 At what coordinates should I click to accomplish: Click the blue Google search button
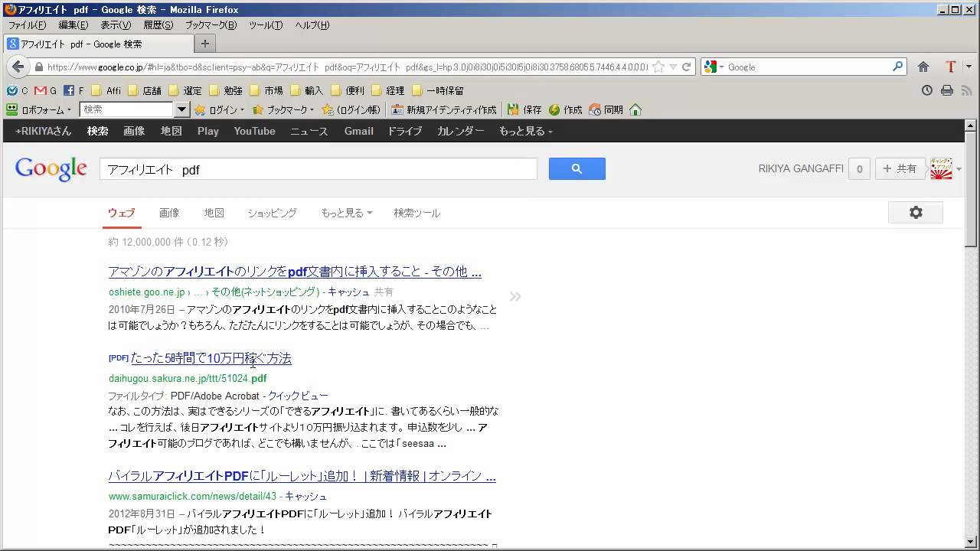click(577, 169)
